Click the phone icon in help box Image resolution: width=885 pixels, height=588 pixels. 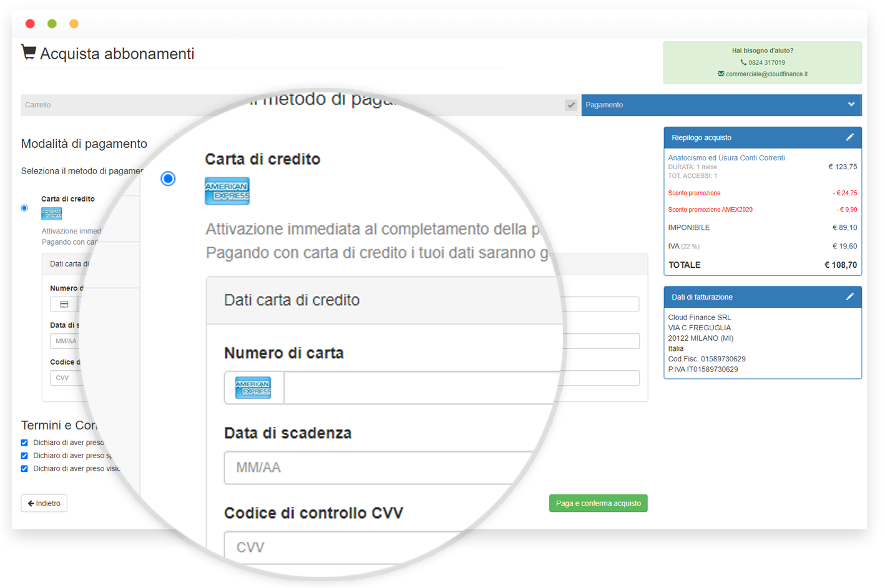(x=743, y=62)
